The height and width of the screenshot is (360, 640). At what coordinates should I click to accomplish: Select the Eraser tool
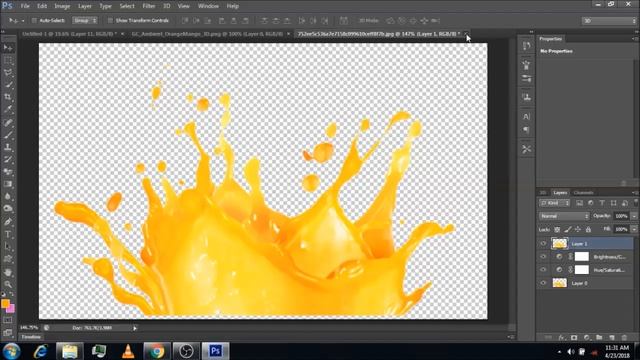pyautogui.click(x=8, y=172)
